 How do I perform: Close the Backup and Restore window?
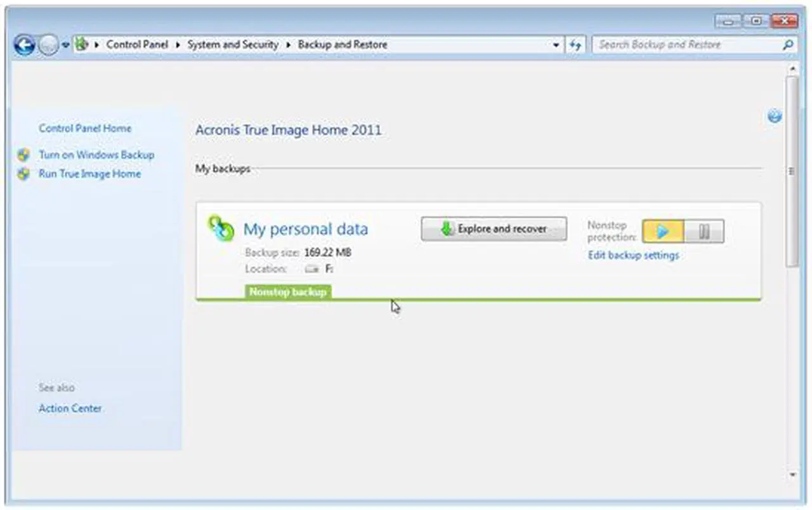(x=784, y=21)
